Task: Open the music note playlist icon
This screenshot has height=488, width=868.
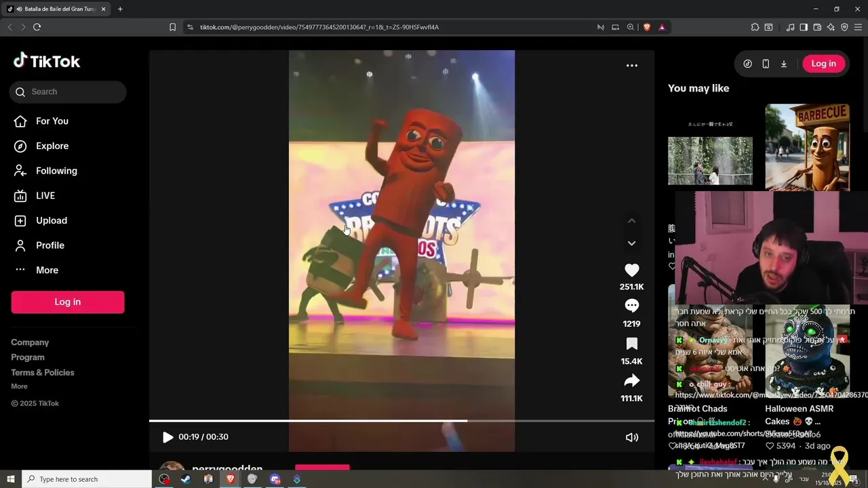Action: click(x=790, y=27)
